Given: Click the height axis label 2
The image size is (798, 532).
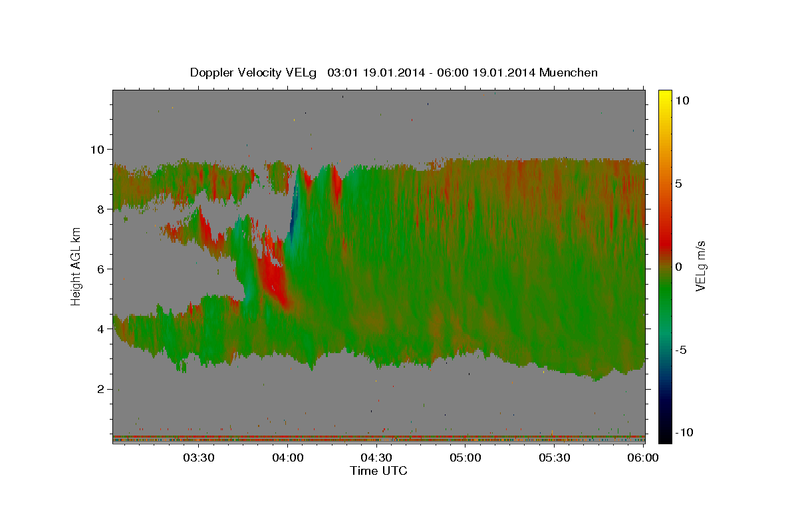Looking at the screenshot, I should pos(102,389).
